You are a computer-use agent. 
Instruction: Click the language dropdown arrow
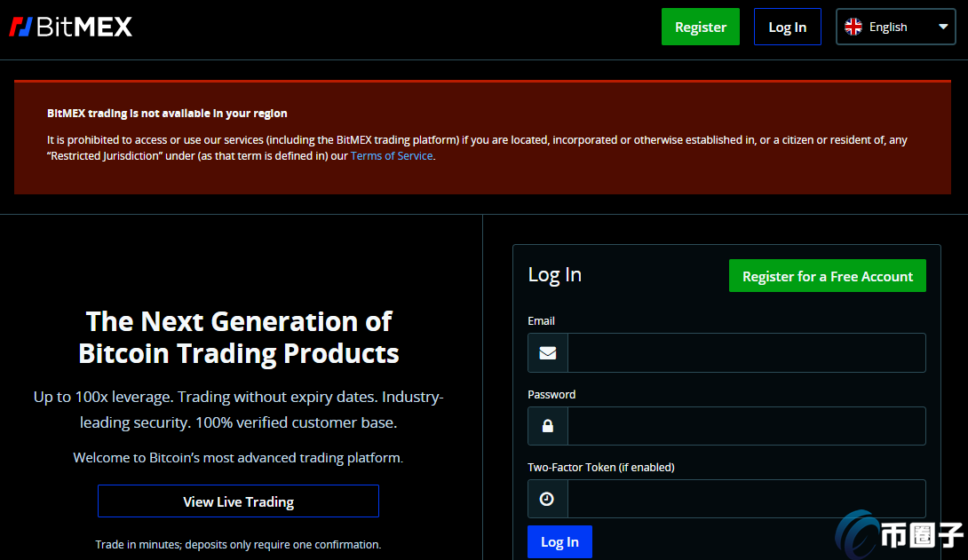pos(942,28)
